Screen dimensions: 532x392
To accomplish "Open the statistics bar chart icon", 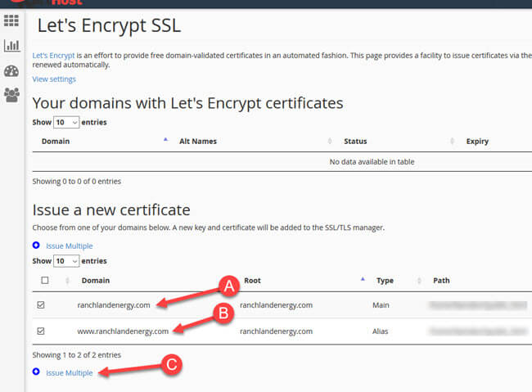I will click(x=12, y=45).
